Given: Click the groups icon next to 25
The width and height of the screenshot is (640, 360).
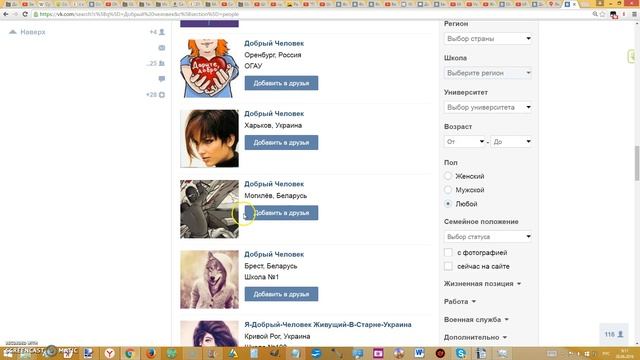Looking at the screenshot, I should click(x=162, y=63).
